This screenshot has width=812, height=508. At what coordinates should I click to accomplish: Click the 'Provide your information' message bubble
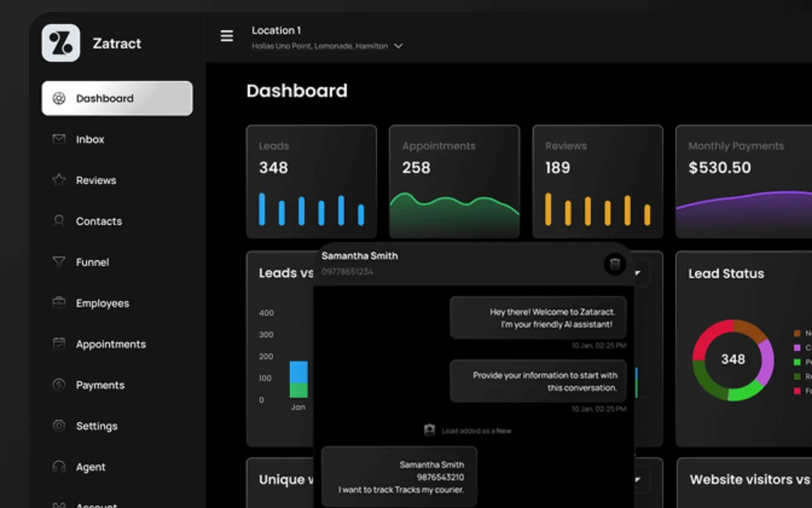click(x=538, y=382)
